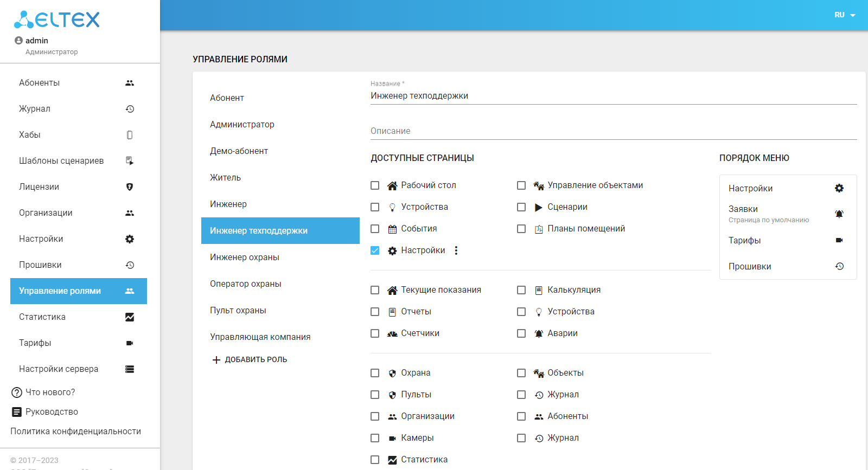Viewport: 868px width, 470px height.
Task: Check the Камеры checkbox
Action: [x=375, y=438]
